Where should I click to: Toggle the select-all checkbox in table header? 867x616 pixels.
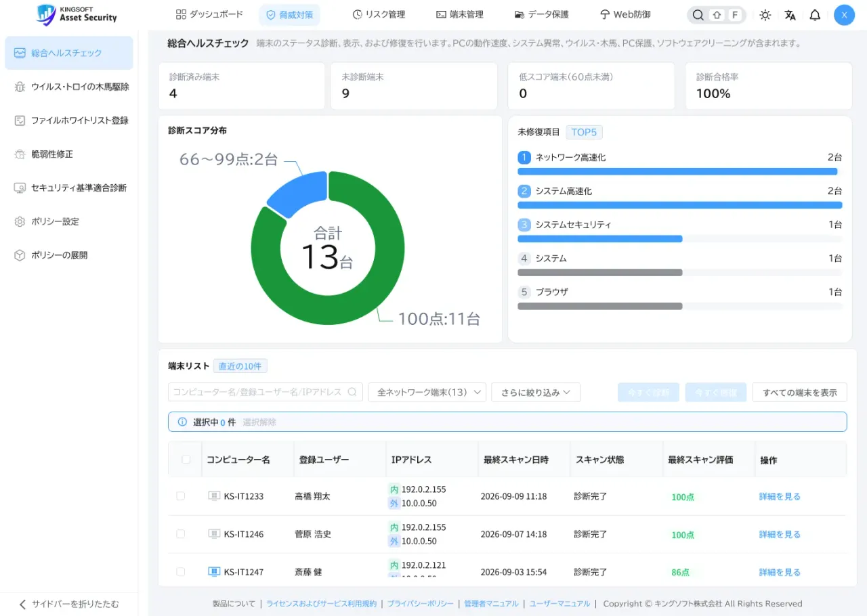[186, 460]
